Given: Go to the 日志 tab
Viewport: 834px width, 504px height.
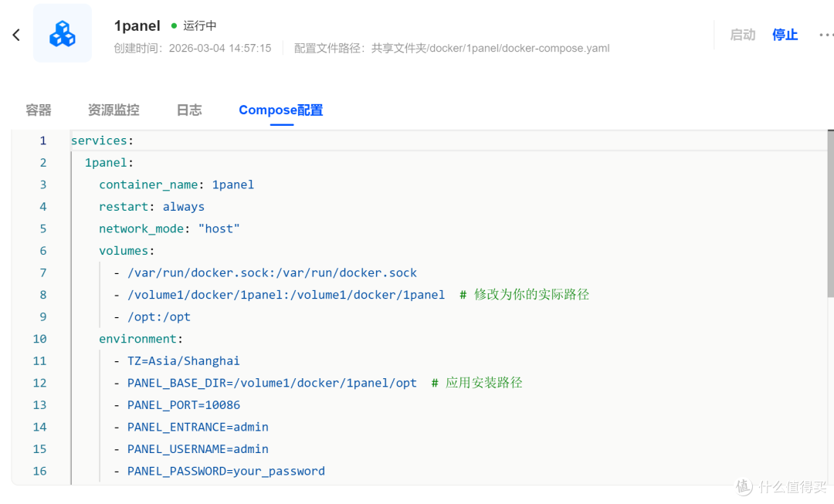Looking at the screenshot, I should point(189,110).
